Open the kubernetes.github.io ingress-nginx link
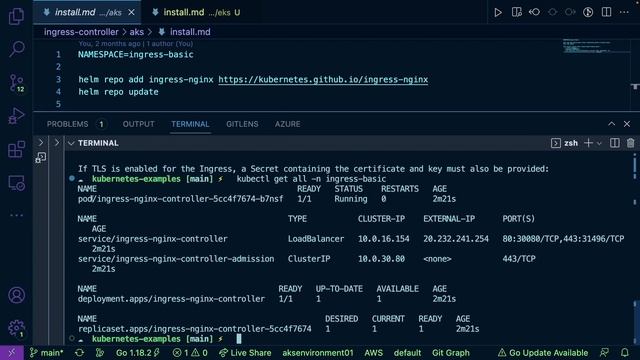Viewport: 640px width, 360px height. point(323,80)
